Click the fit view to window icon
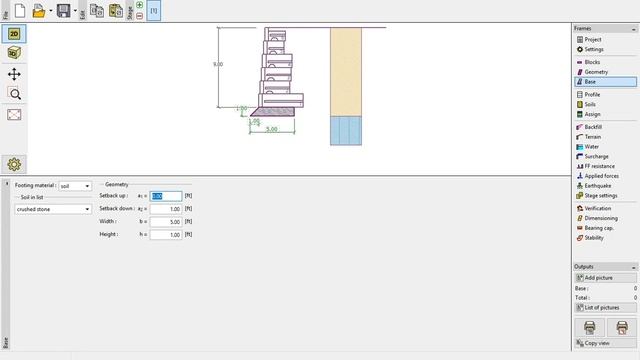Screen dimensions: 640x360 point(14,115)
